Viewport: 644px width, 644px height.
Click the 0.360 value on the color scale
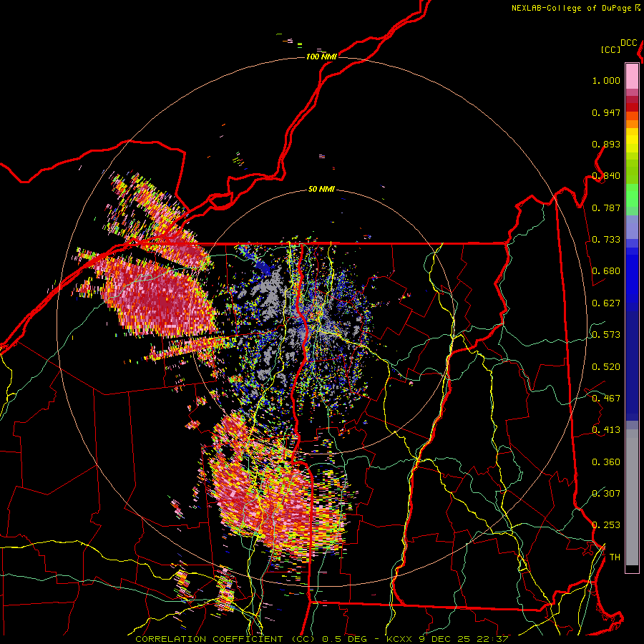(606, 462)
